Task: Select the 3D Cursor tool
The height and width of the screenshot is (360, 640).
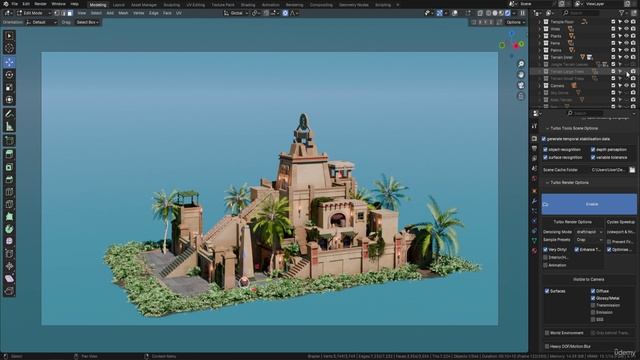Action: click(x=9, y=48)
